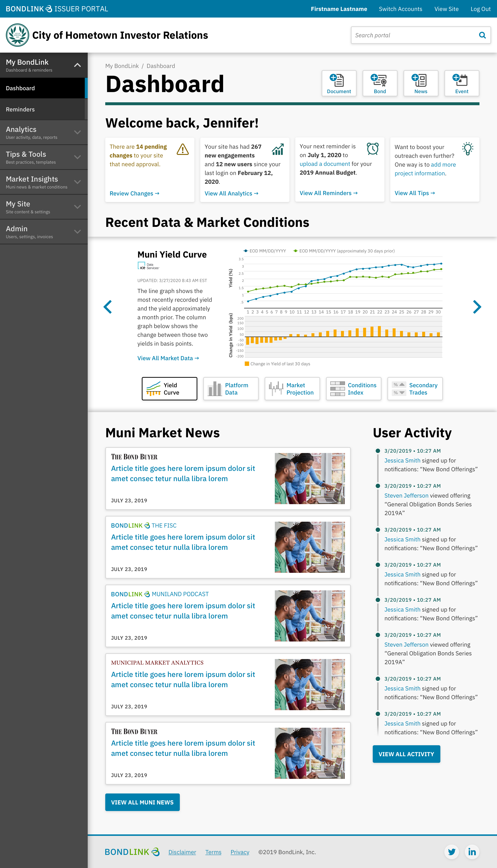Add a new Document
Screen dimensions: 497x868
click(x=339, y=83)
